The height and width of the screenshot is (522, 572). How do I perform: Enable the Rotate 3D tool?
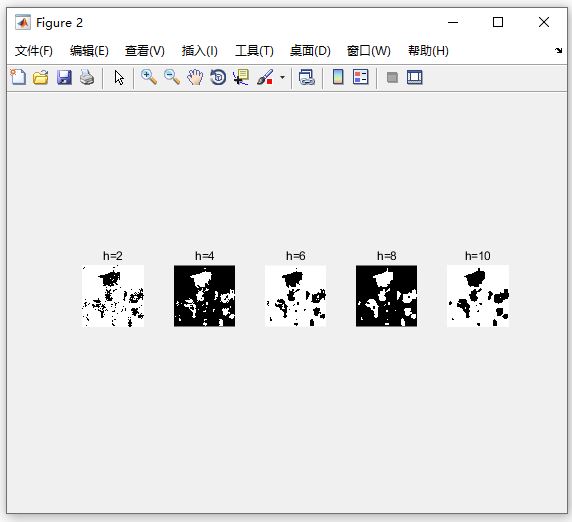point(218,77)
